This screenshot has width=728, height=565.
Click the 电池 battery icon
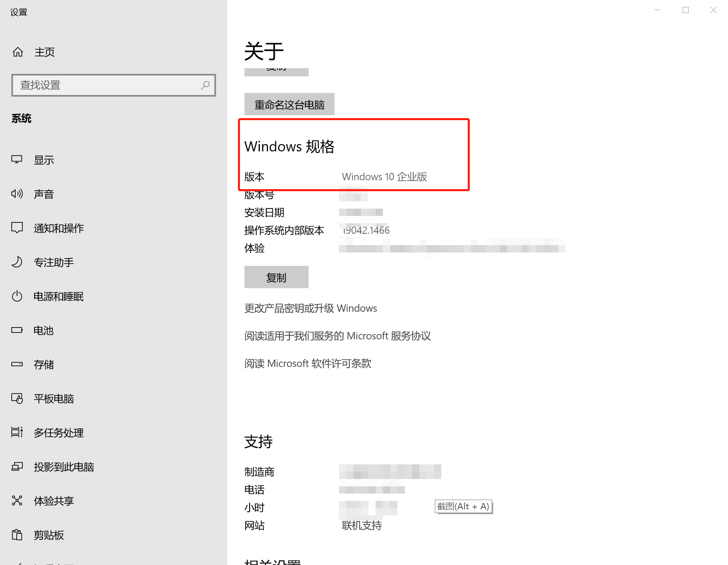coord(17,330)
